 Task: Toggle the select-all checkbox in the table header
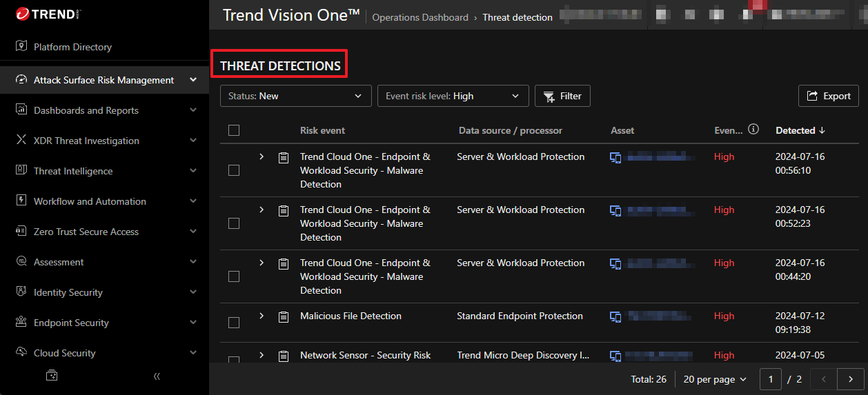[x=234, y=130]
